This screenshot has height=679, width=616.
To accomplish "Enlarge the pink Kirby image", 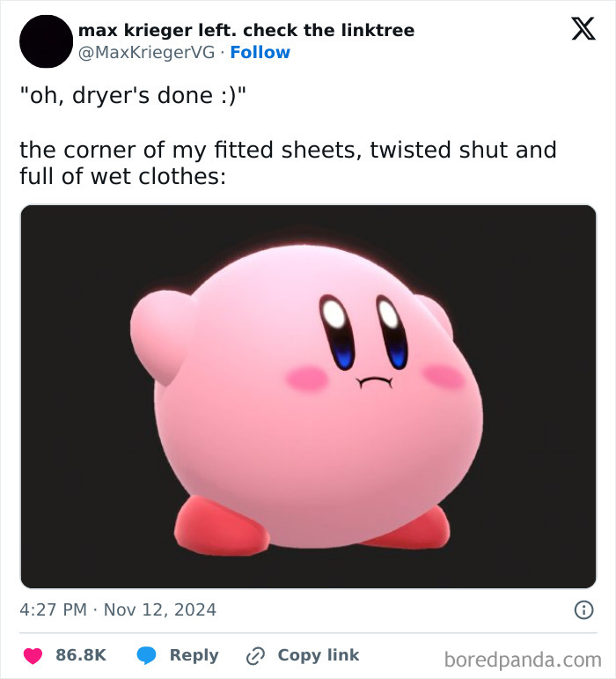I will point(308,396).
